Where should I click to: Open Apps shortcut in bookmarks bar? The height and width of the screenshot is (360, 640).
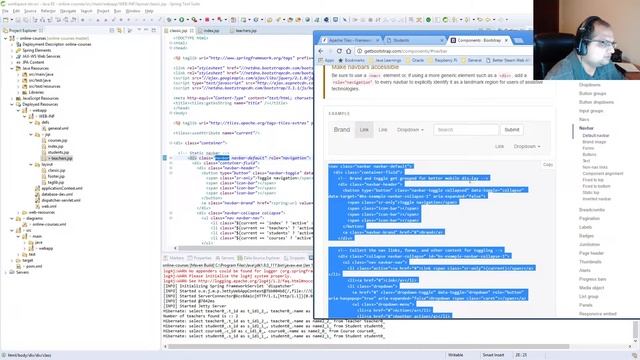327,60
